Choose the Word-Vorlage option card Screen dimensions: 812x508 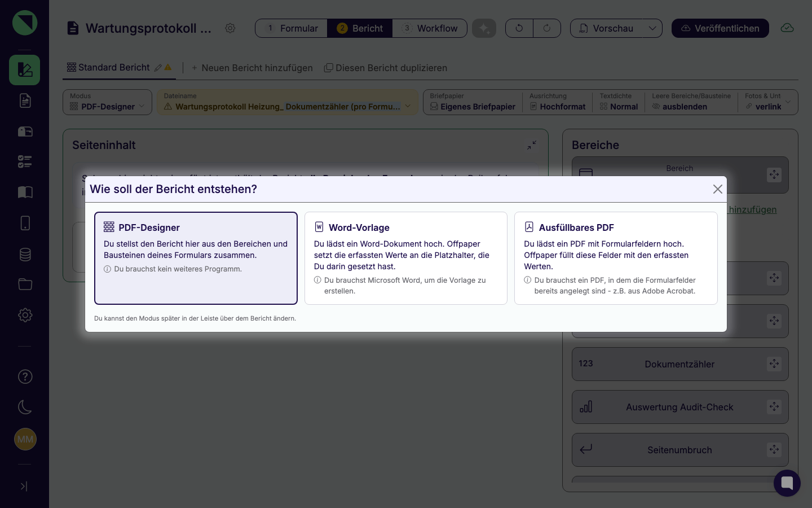pos(406,258)
